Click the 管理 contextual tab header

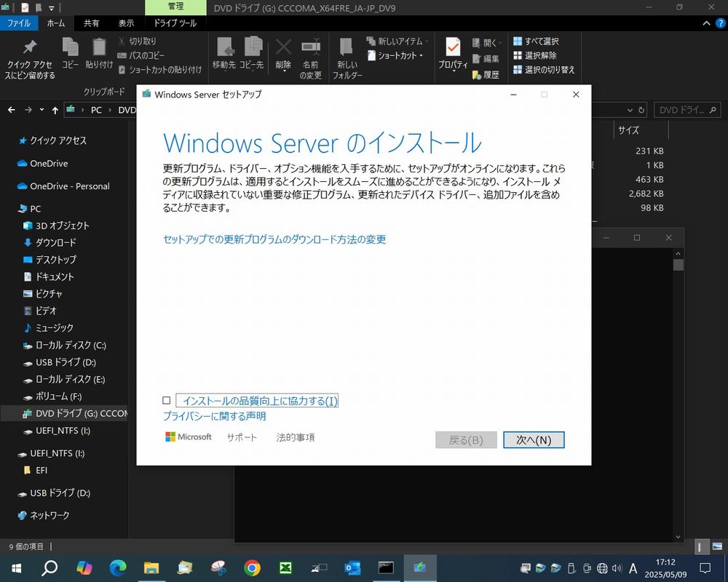click(175, 7)
